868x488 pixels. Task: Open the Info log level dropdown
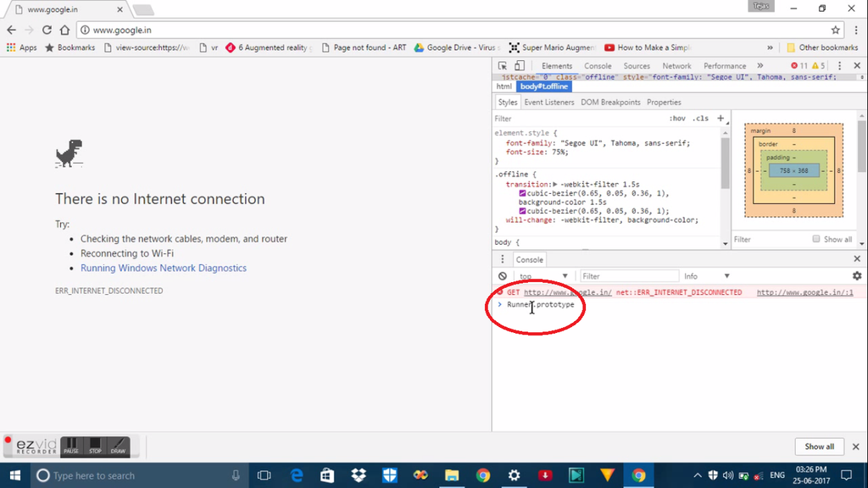coord(706,276)
